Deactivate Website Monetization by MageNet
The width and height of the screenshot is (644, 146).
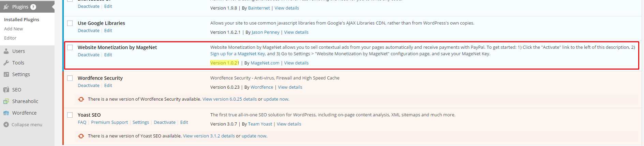(x=89, y=55)
